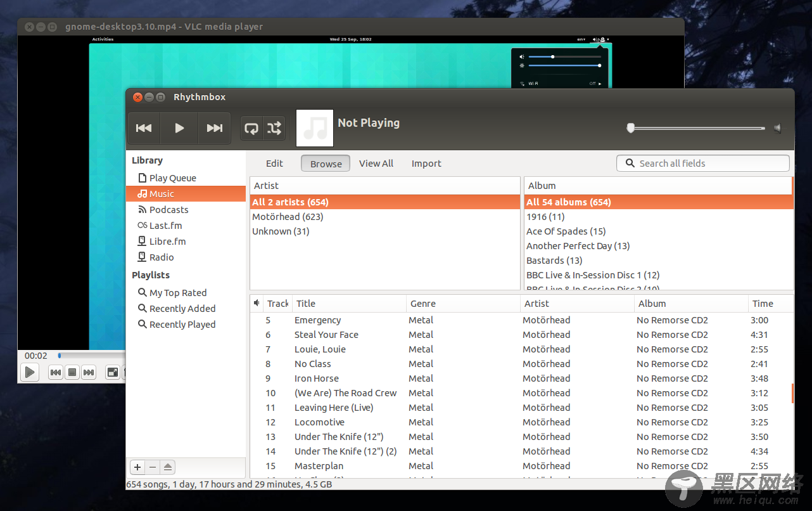812x511 pixels.
Task: Enable shuffle playback in Rhythmbox
Action: click(274, 128)
